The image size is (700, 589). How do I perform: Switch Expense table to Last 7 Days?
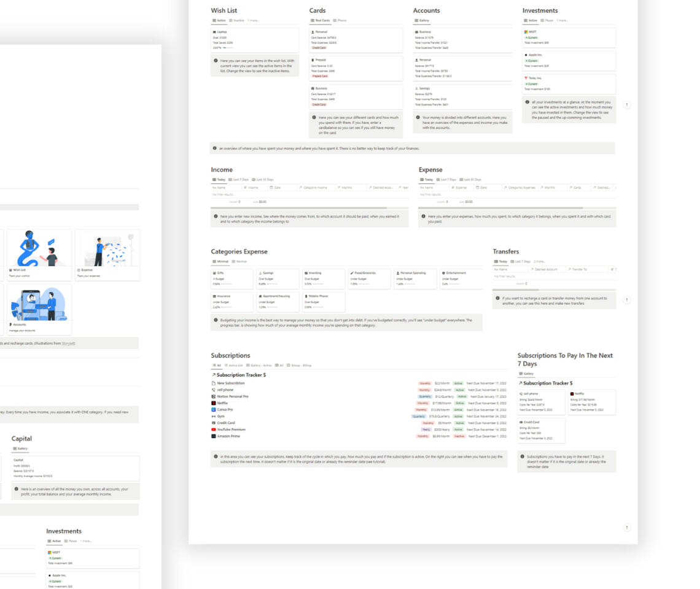click(448, 180)
